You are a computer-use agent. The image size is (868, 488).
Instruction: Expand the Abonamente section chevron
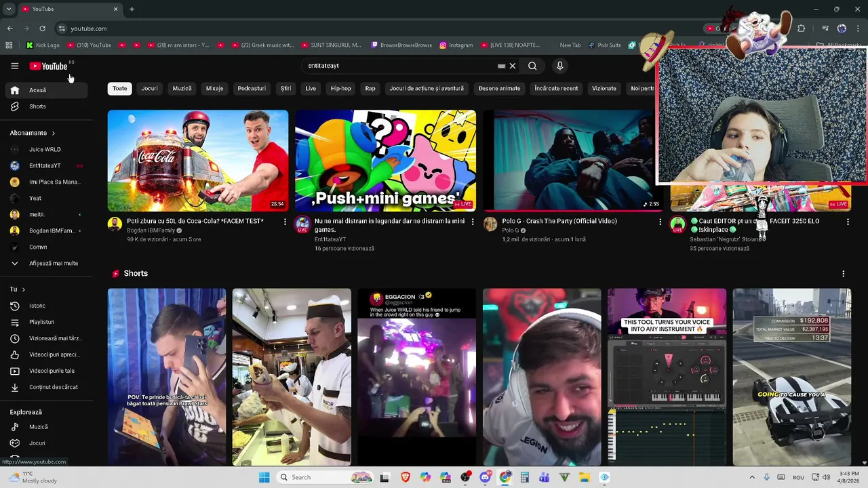pyautogui.click(x=53, y=133)
